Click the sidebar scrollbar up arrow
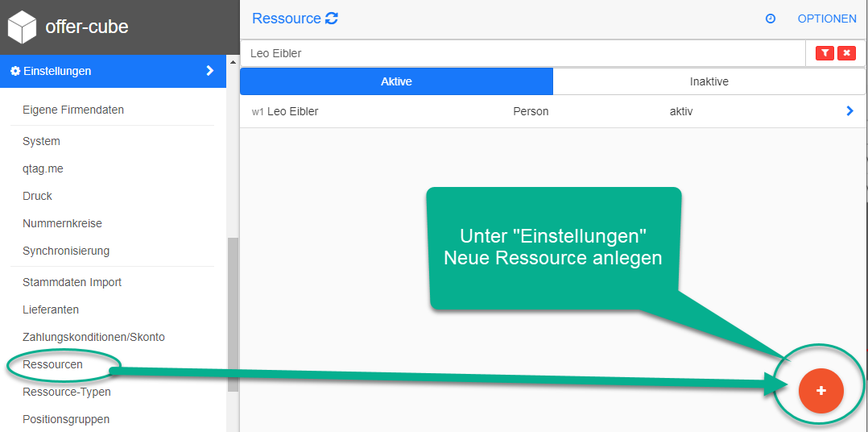This screenshot has height=432, width=868. click(233, 61)
